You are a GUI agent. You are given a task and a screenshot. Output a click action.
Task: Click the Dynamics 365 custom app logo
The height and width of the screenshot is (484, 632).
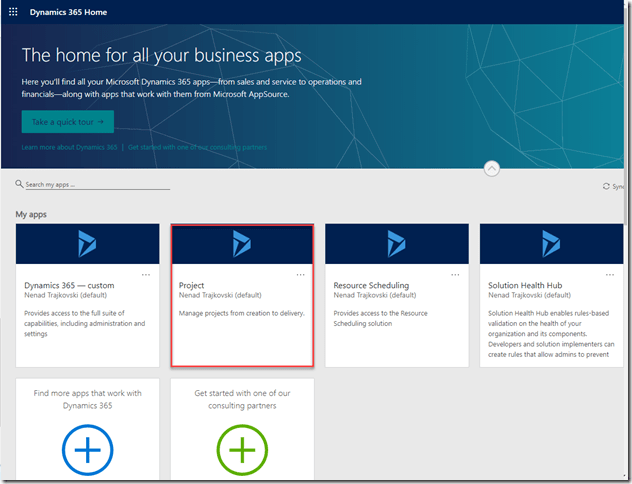pyautogui.click(x=87, y=244)
